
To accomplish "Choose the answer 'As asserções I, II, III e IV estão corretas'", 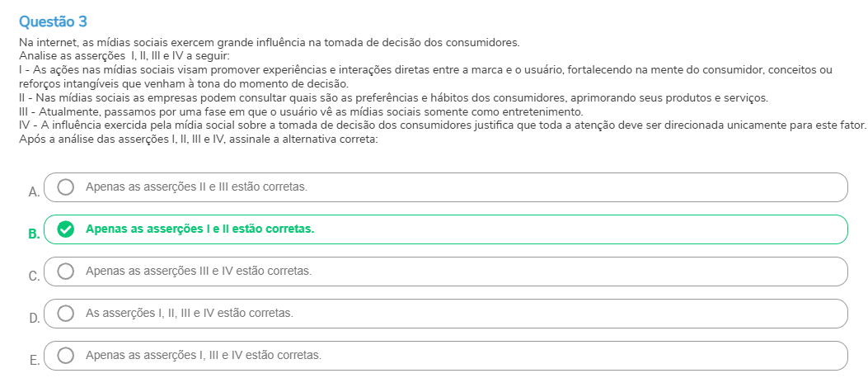I will pos(190,314).
